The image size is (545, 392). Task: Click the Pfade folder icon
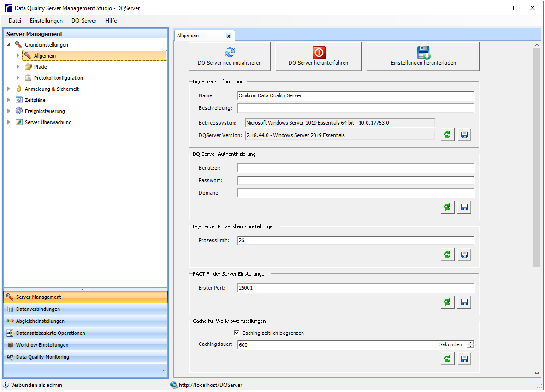coord(28,67)
